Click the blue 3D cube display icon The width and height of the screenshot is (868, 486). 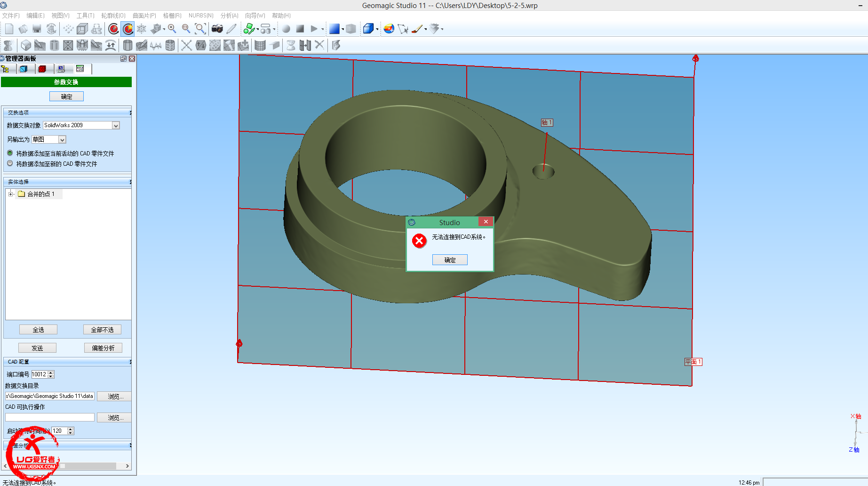(368, 29)
